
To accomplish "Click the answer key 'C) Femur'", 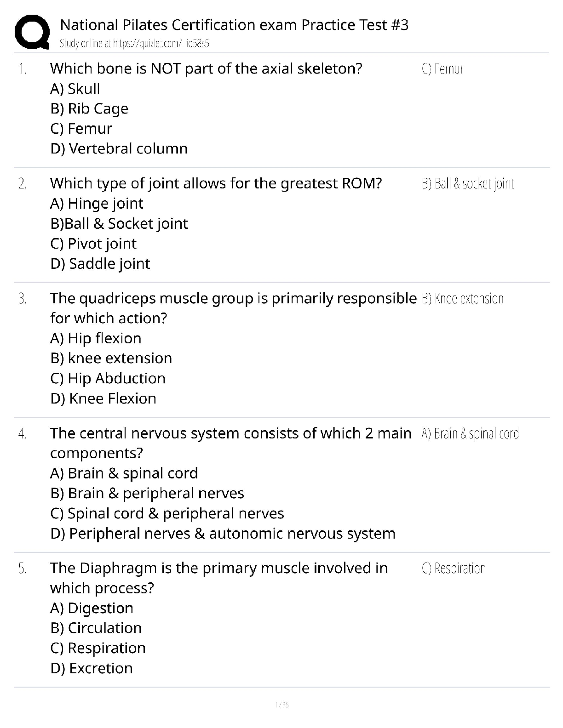I will click(442, 69).
